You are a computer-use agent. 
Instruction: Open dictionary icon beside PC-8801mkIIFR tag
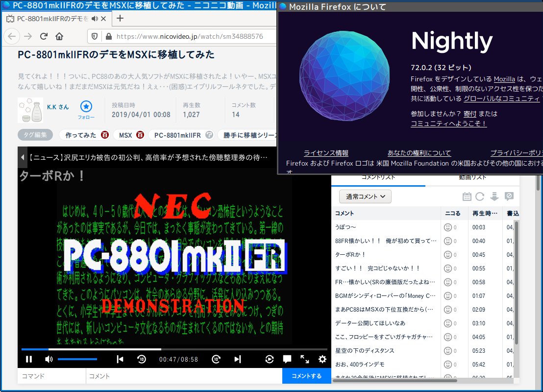[209, 135]
